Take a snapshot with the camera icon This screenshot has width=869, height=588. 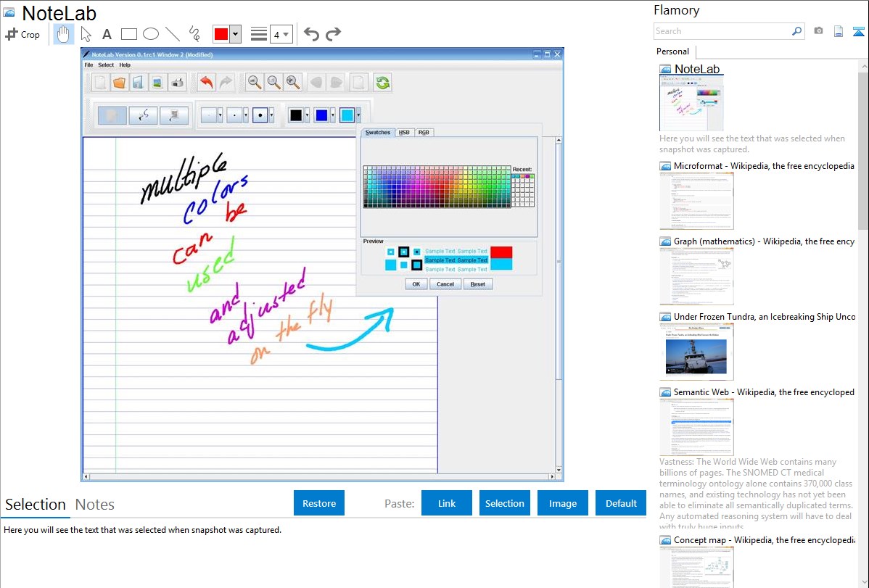click(x=818, y=31)
